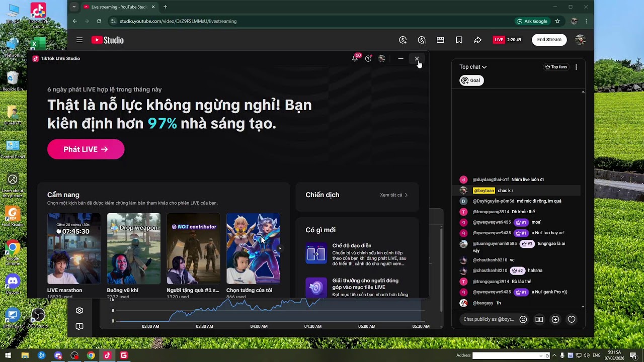Viewport: 644px width, 362px height.
Task: Focus the Chat publicly input field
Action: pyautogui.click(x=488, y=319)
